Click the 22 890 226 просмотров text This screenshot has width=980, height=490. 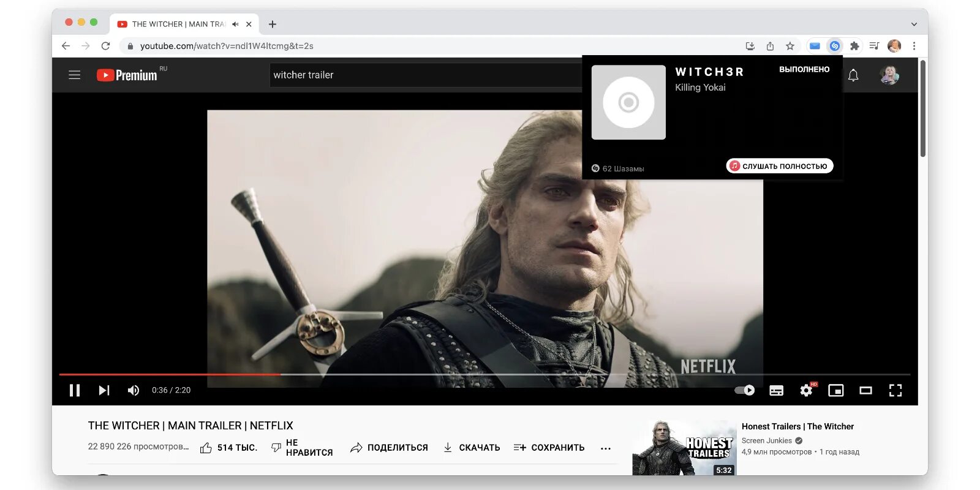[138, 447]
